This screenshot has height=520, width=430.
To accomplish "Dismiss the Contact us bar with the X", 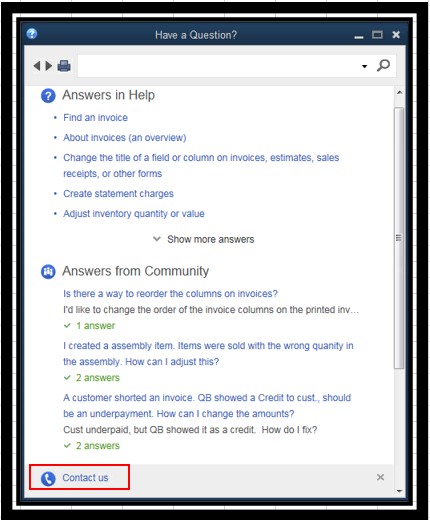I will click(380, 477).
